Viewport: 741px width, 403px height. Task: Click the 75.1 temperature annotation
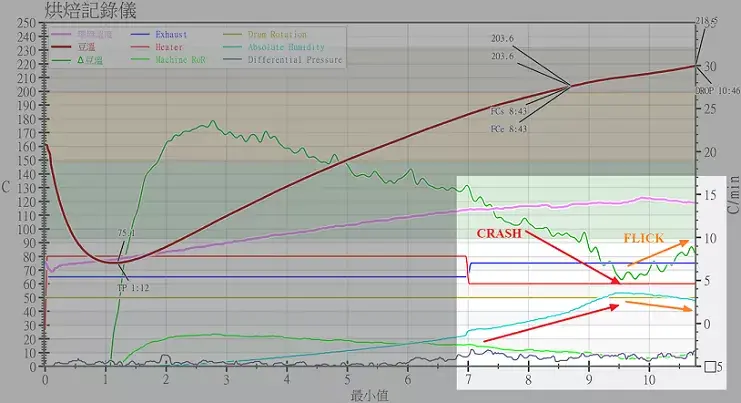point(127,233)
